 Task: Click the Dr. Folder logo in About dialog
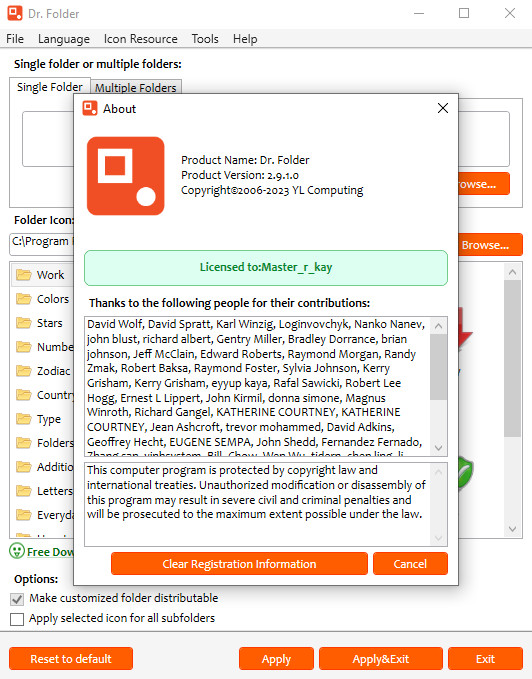(126, 176)
